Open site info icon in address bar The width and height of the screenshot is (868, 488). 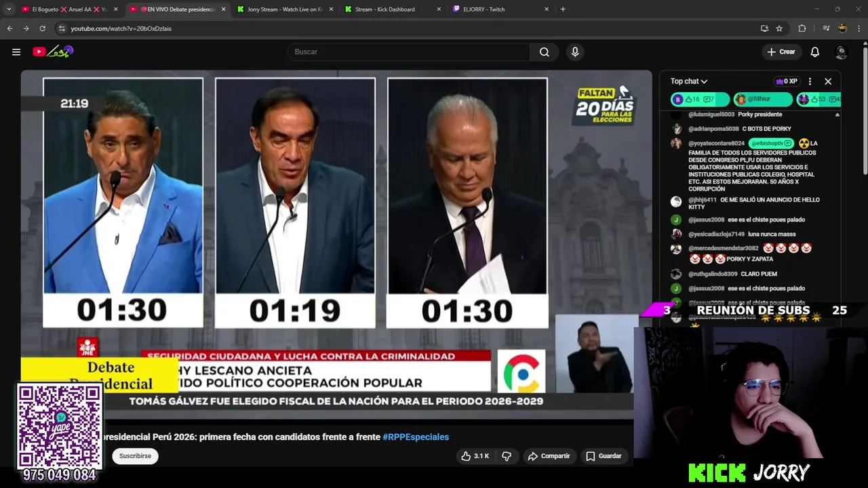point(62,28)
